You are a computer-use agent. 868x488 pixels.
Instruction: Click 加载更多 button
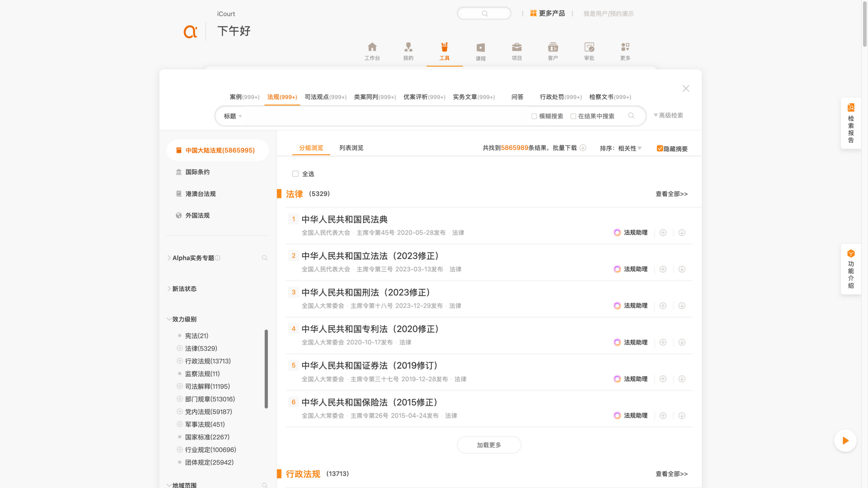[489, 445]
